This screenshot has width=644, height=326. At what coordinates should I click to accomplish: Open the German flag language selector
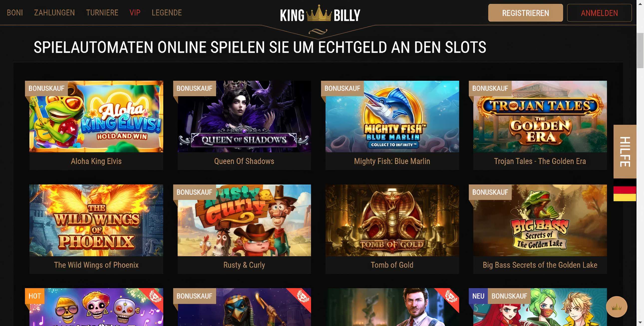625,190
